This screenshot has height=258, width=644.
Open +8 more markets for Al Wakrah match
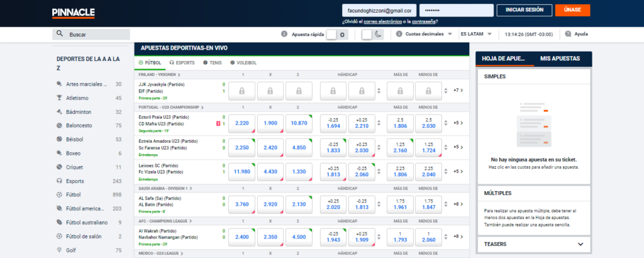(x=458, y=237)
